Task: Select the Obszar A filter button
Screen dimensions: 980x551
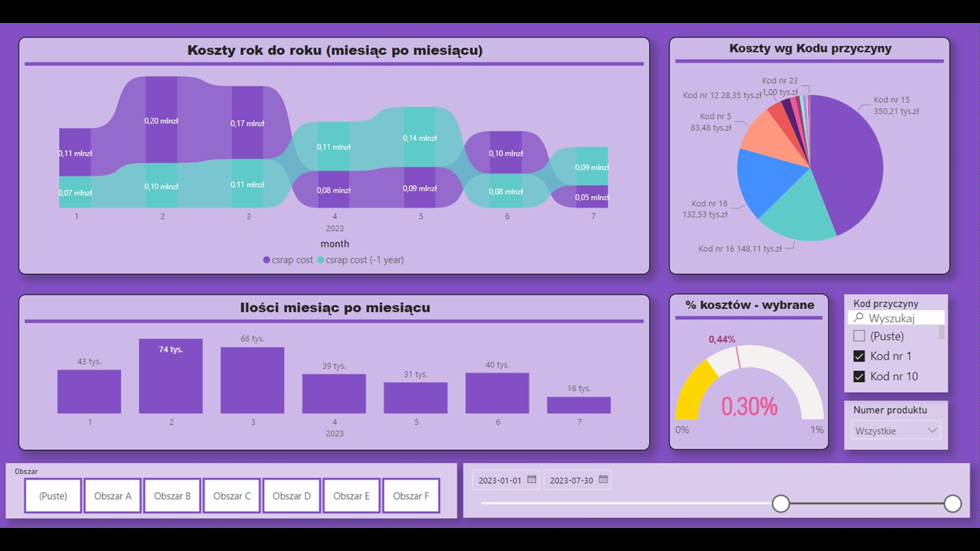Action: point(113,496)
